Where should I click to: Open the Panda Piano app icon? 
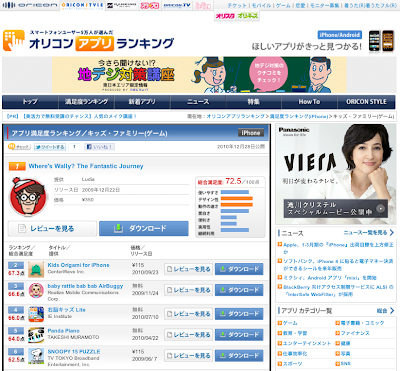tap(36, 335)
